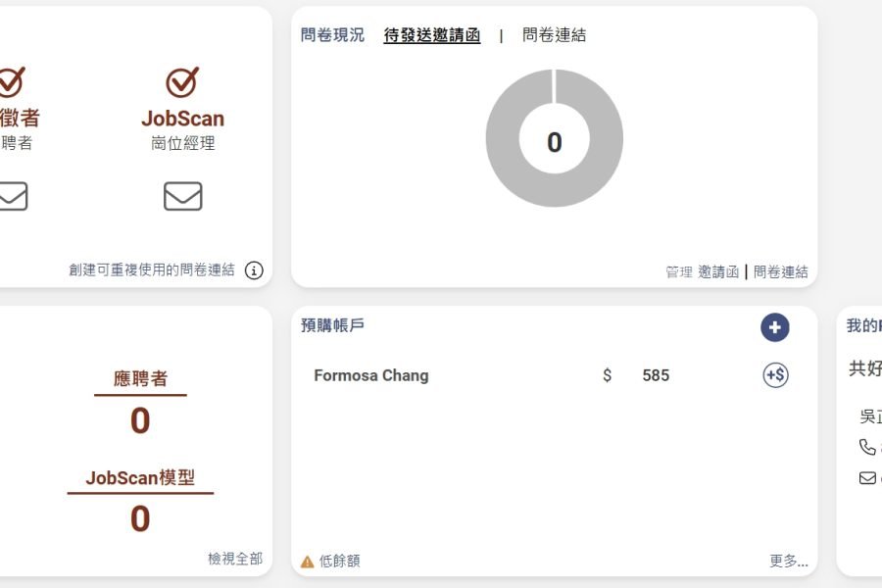The width and height of the screenshot is (882, 588).
Task: Add funds with the +$ icon
Action: [x=776, y=375]
